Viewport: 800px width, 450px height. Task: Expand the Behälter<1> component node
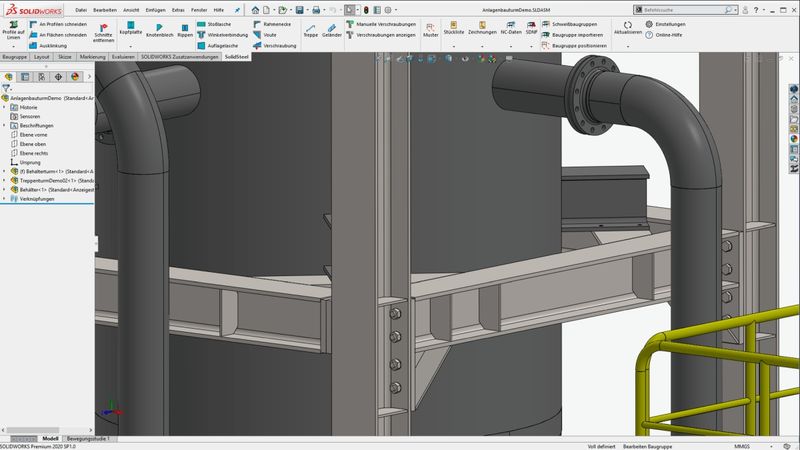[x=5, y=190]
